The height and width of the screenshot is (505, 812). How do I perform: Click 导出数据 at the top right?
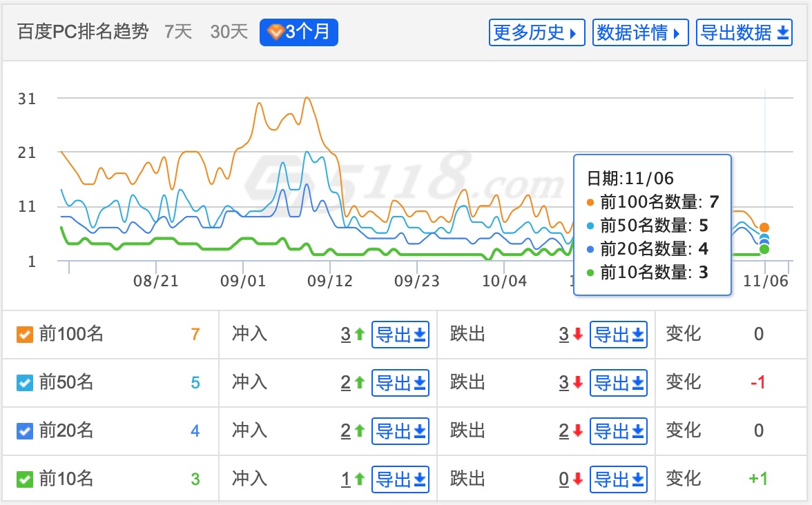(x=744, y=32)
